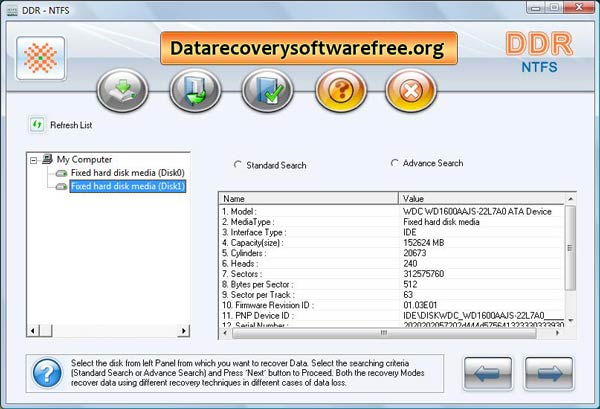Image resolution: width=600 pixels, height=409 pixels.
Task: Click the value '152624 MB'
Action: pos(424,243)
